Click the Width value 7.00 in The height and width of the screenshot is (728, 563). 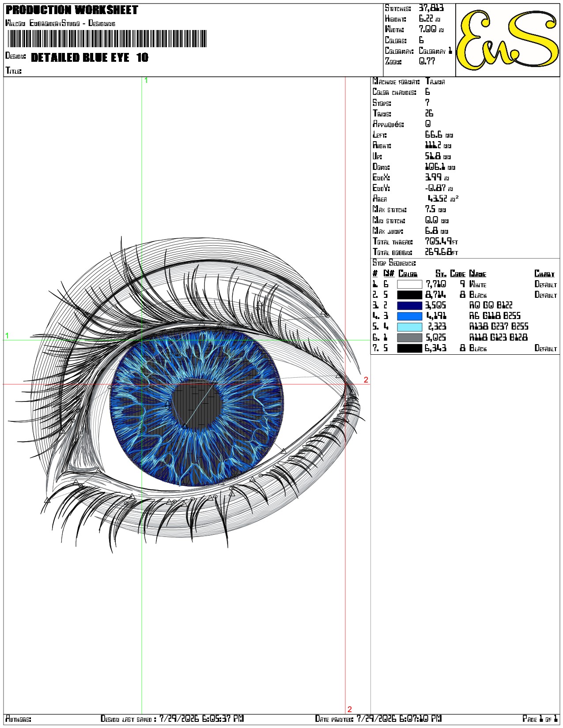pos(431,29)
